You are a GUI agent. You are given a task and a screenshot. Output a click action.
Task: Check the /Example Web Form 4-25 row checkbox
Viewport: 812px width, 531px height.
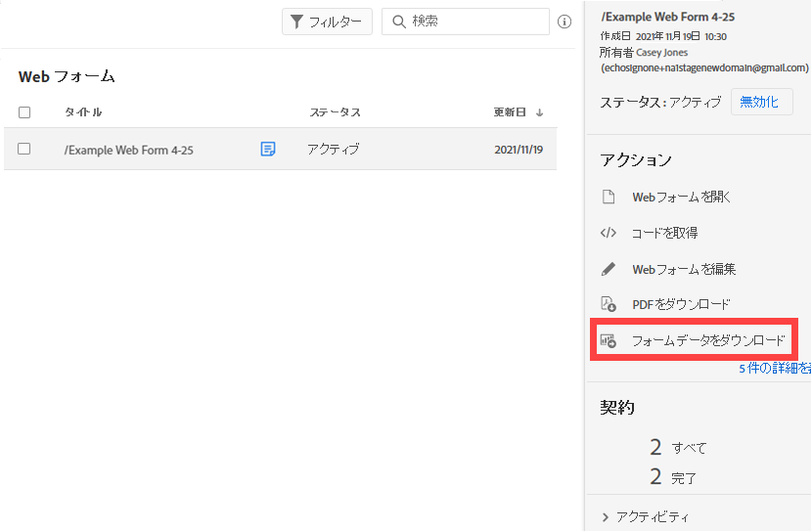(24, 149)
